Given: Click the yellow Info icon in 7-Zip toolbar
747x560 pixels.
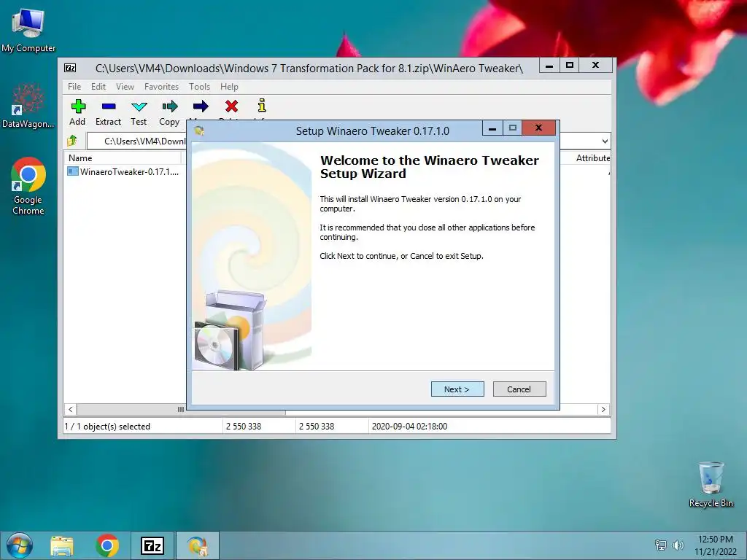Looking at the screenshot, I should tap(262, 105).
